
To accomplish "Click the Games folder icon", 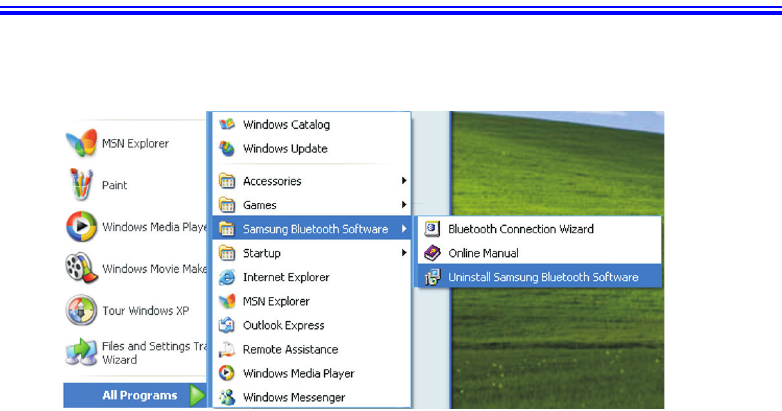I will pos(227,205).
